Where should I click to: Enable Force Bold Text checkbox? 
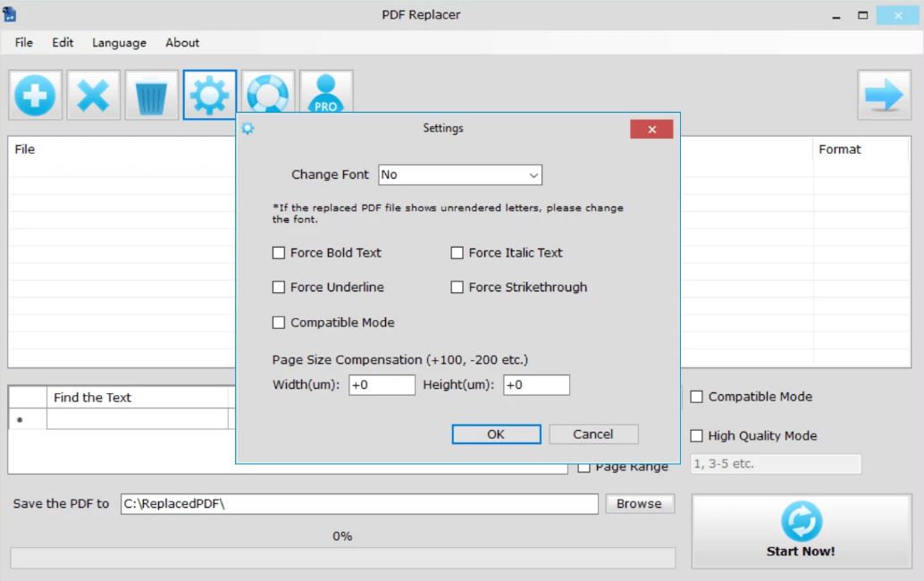click(279, 253)
